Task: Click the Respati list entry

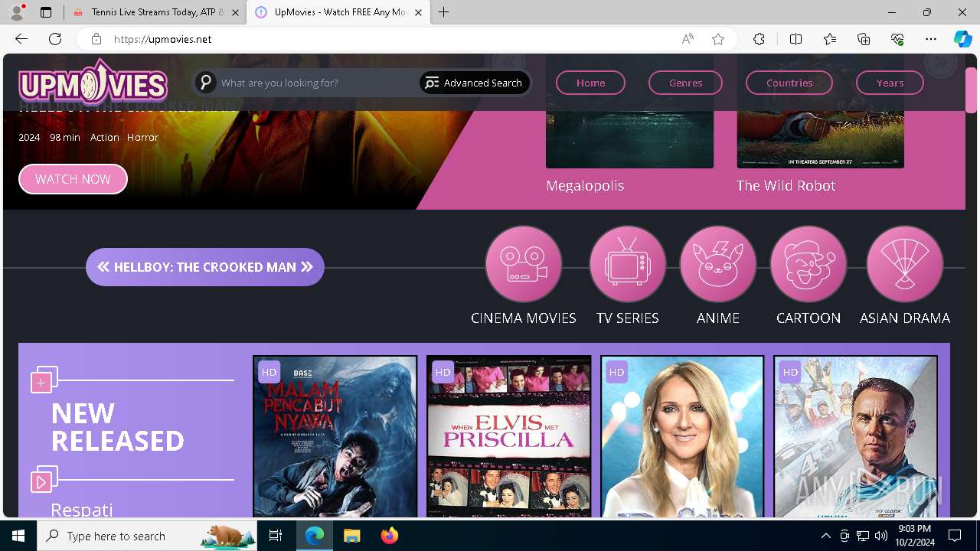Action: point(81,510)
